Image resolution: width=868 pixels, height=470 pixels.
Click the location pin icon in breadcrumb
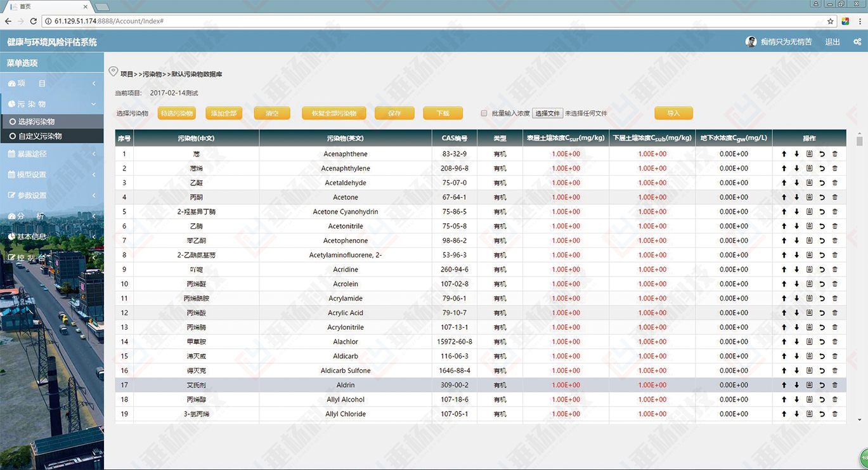point(113,72)
